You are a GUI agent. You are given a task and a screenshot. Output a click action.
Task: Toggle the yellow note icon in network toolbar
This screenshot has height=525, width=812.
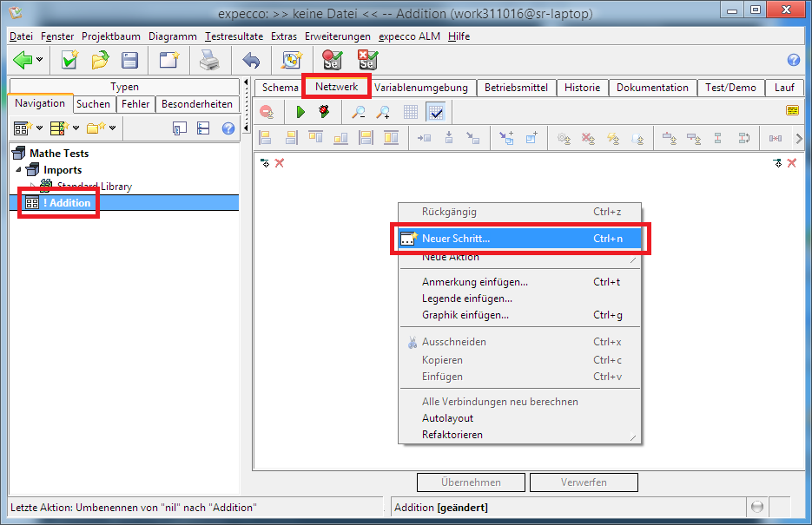pos(792,111)
